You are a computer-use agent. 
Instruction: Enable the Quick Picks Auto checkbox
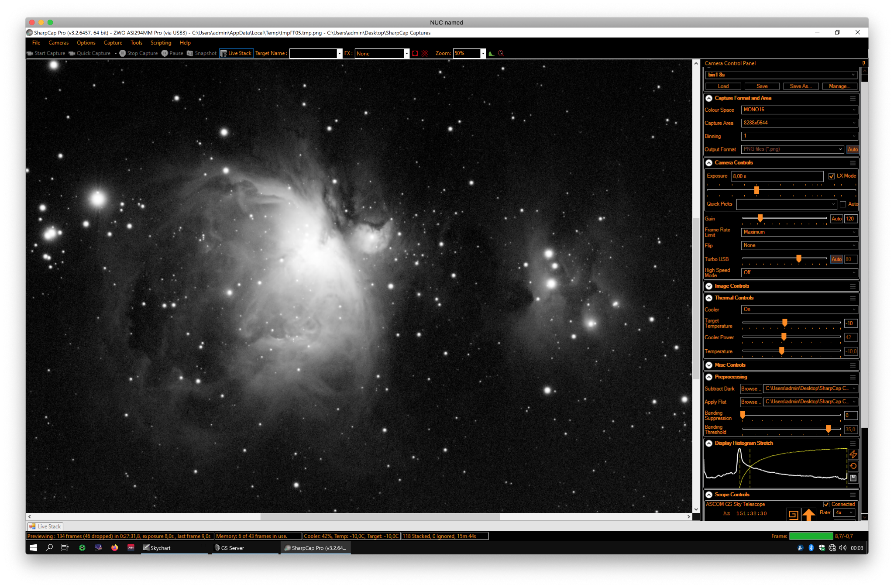click(843, 204)
